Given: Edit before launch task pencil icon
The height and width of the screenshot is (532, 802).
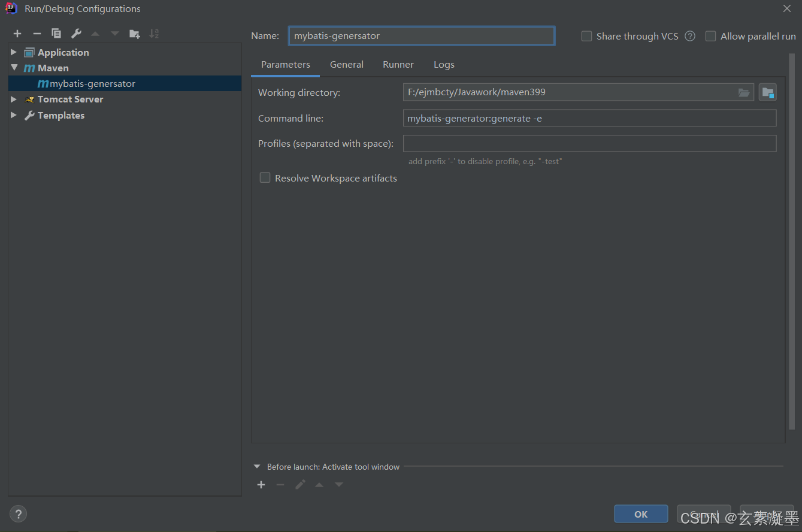Looking at the screenshot, I should (300, 485).
